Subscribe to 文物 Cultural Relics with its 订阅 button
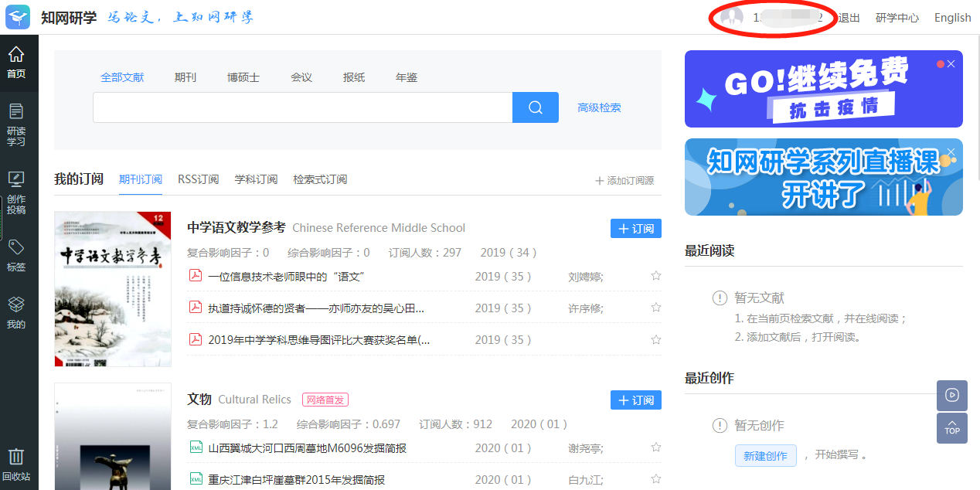Viewport: 980px width, 490px height. pyautogui.click(x=636, y=400)
